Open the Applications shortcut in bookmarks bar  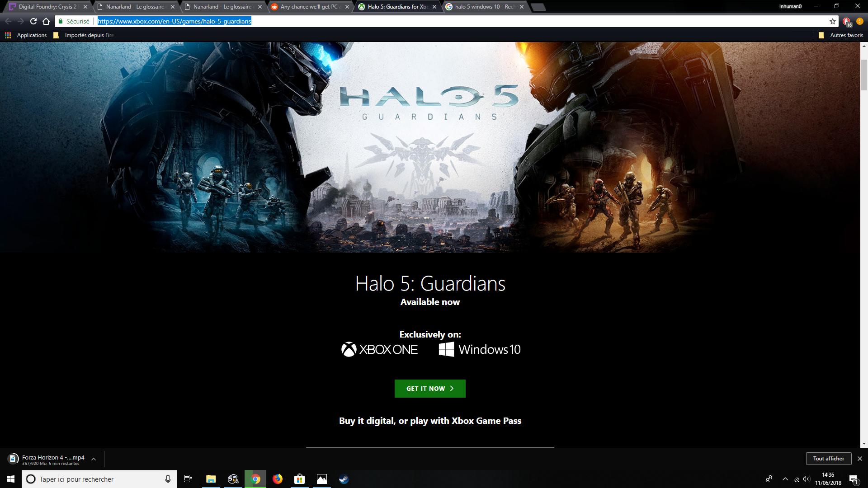26,35
